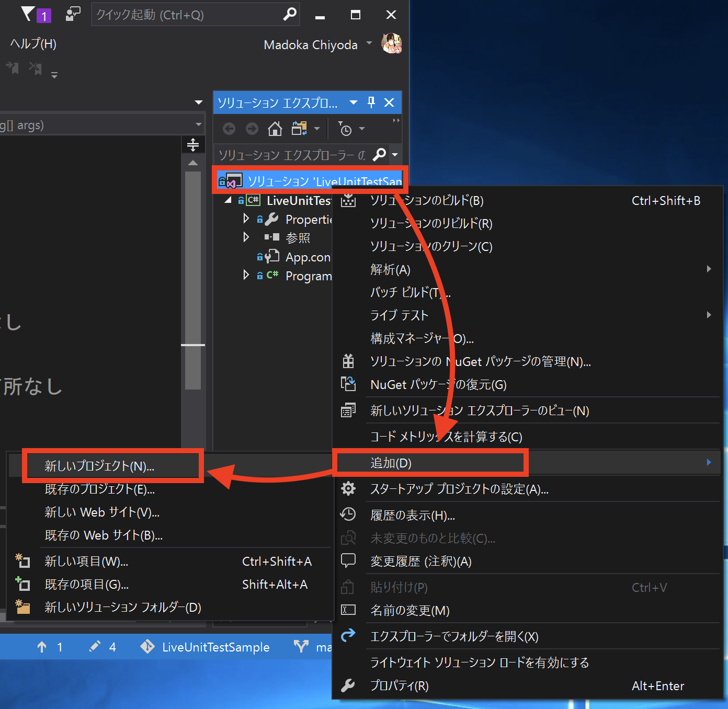Click the git branch status icon

(301, 647)
